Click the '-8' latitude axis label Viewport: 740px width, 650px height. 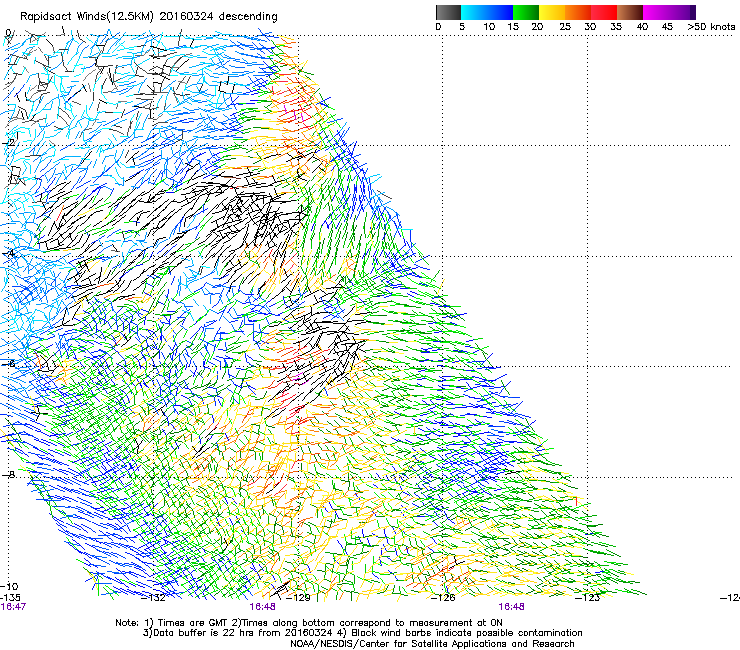[x=8, y=474]
